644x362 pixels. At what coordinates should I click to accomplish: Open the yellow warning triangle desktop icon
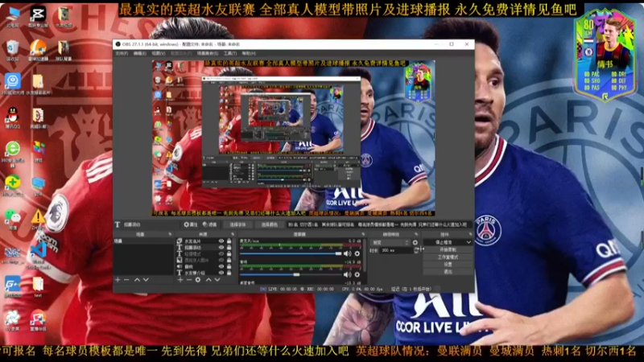coord(38,219)
